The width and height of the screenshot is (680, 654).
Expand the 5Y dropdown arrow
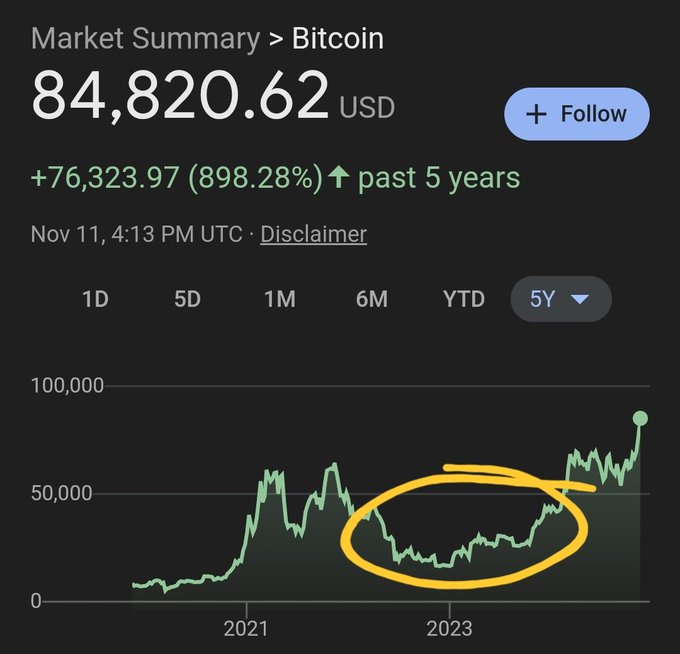580,299
